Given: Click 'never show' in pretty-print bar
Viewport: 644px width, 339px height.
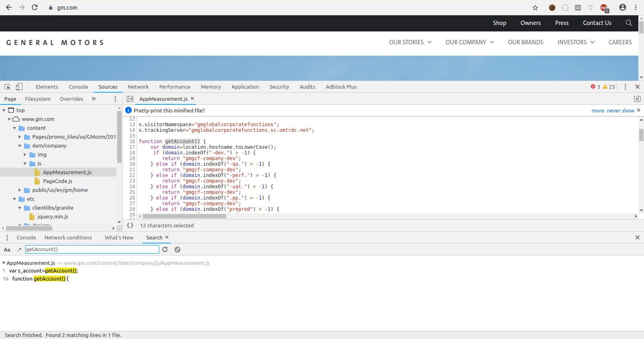Looking at the screenshot, I should coord(621,110).
